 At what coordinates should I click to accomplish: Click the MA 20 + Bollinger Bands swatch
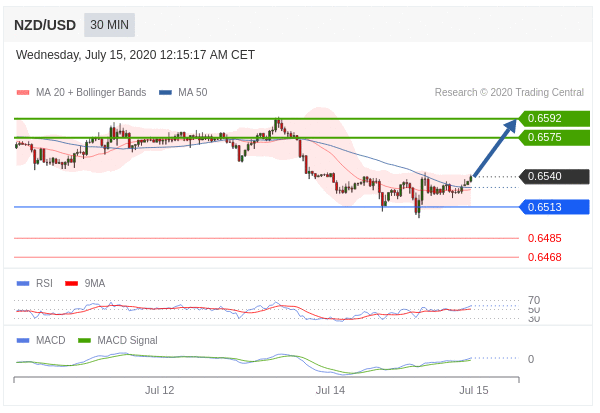coord(23,93)
